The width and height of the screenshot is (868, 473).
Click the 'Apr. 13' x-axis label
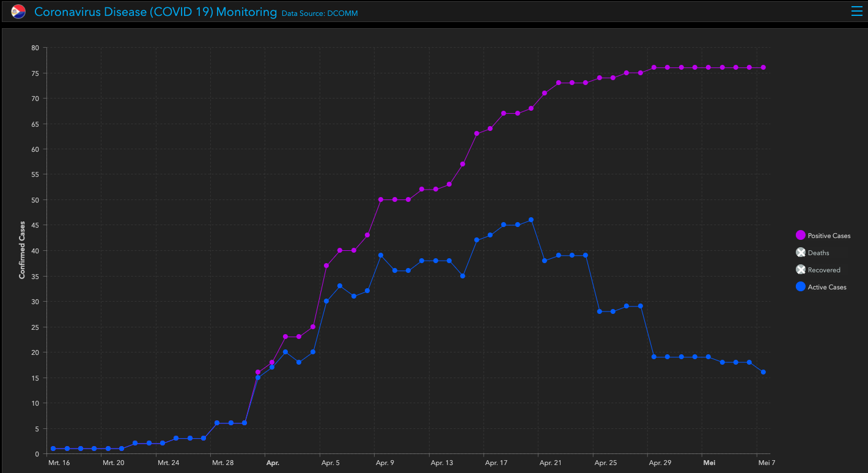(x=441, y=463)
